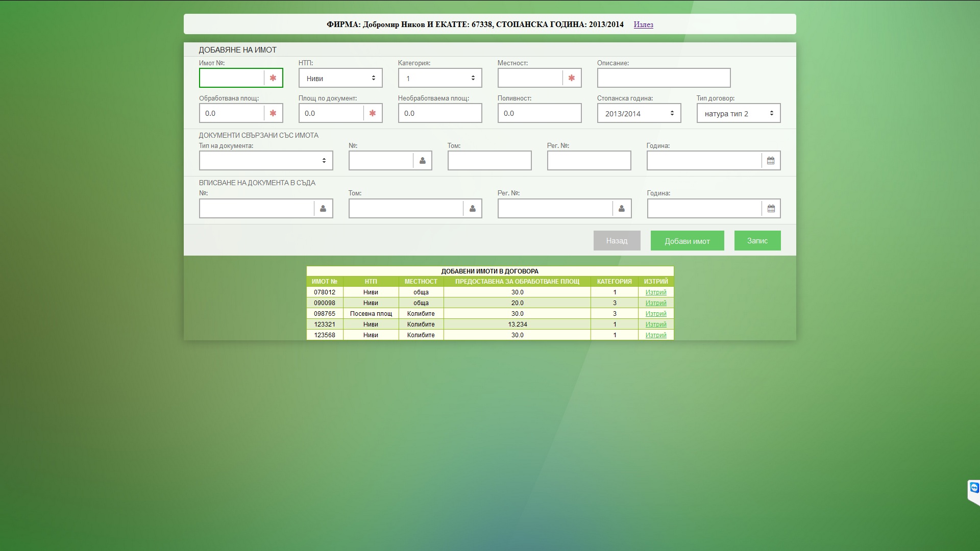Open calendar icon in court Година field

coord(771,209)
